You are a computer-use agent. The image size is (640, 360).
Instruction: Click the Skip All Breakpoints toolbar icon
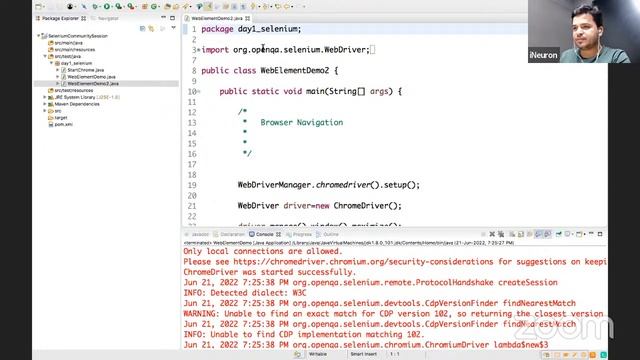click(x=84, y=7)
